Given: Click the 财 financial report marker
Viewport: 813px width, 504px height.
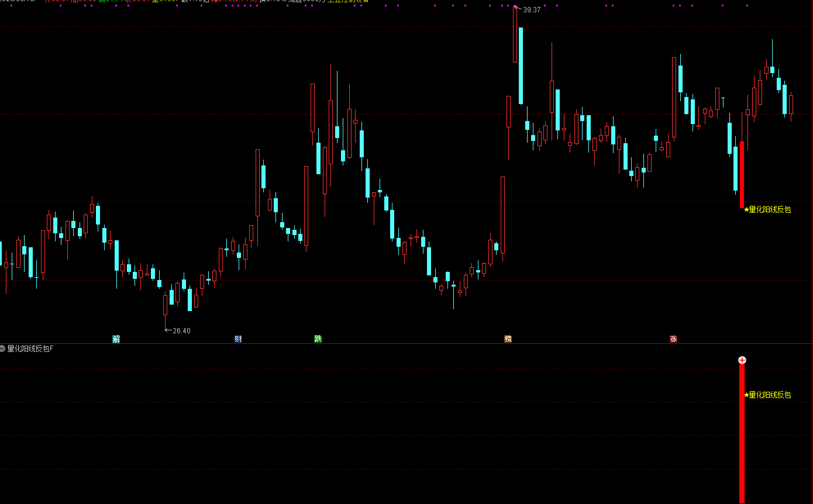Looking at the screenshot, I should [x=238, y=339].
